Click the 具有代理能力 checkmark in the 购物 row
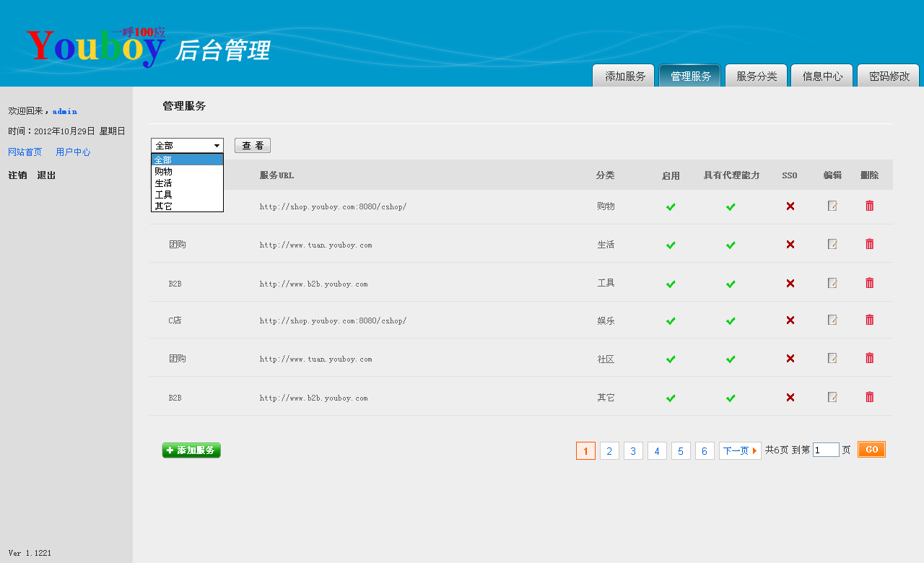Screen dimensions: 924x563 point(731,207)
